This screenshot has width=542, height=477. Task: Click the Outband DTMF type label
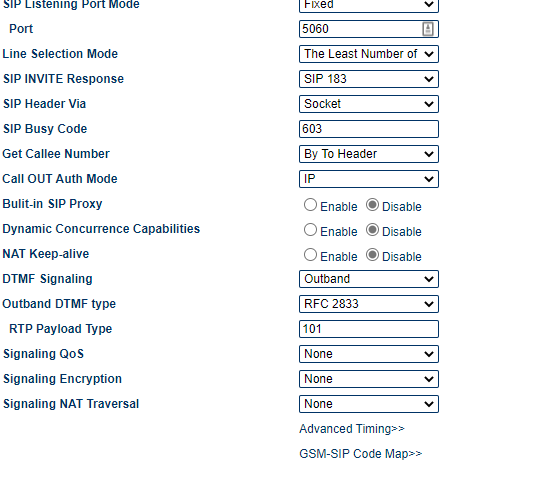tap(59, 304)
